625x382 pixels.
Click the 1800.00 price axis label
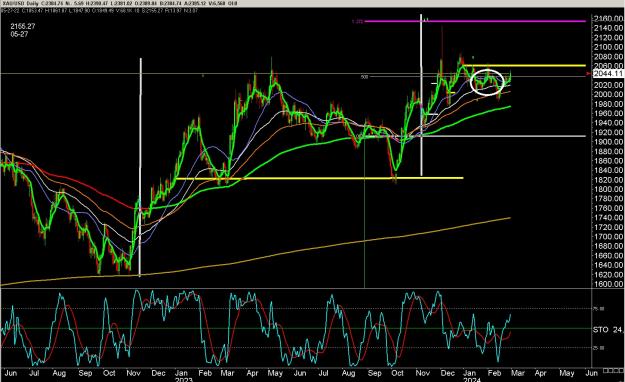pos(608,189)
